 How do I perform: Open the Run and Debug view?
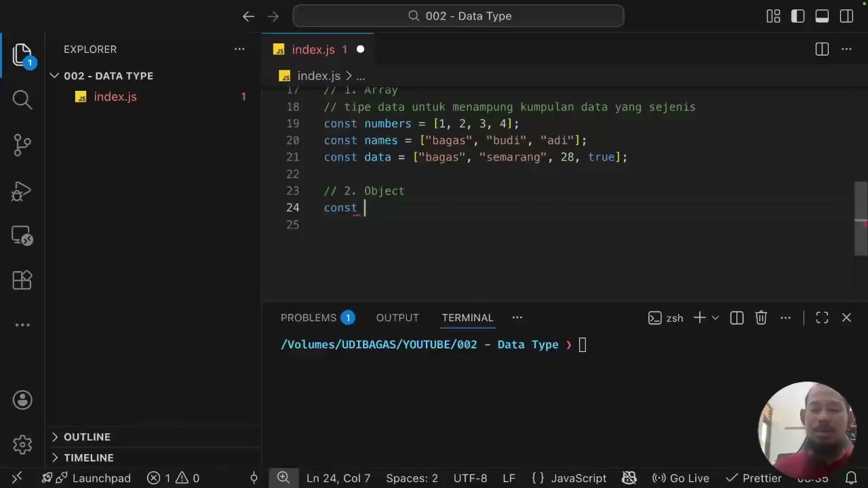coord(22,190)
